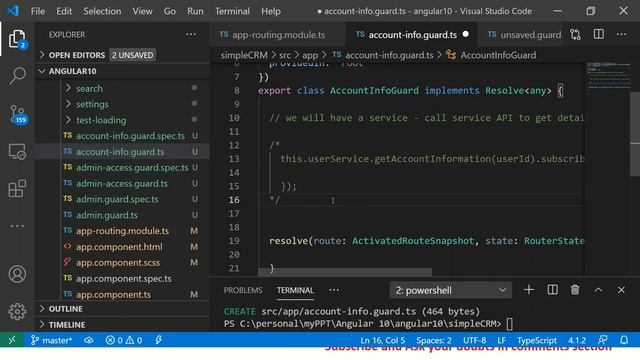Open the Go menu
640x360 pixels.
click(x=170, y=11)
